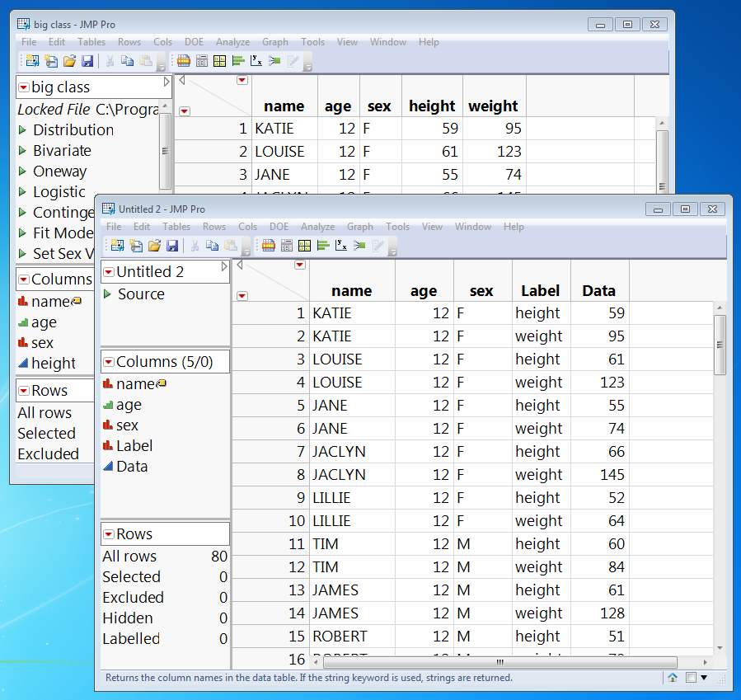Launch Fit Y by X icon in Untitled 2
Image resolution: width=741 pixels, height=700 pixels.
point(341,245)
